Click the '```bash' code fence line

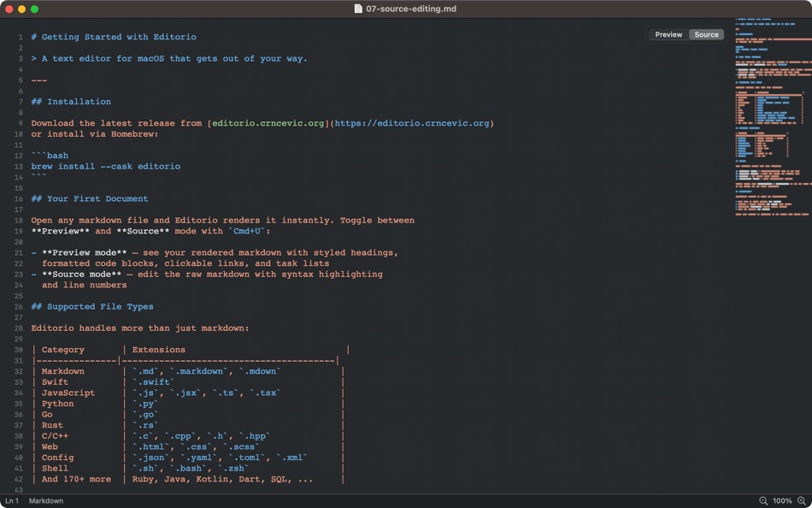point(50,156)
